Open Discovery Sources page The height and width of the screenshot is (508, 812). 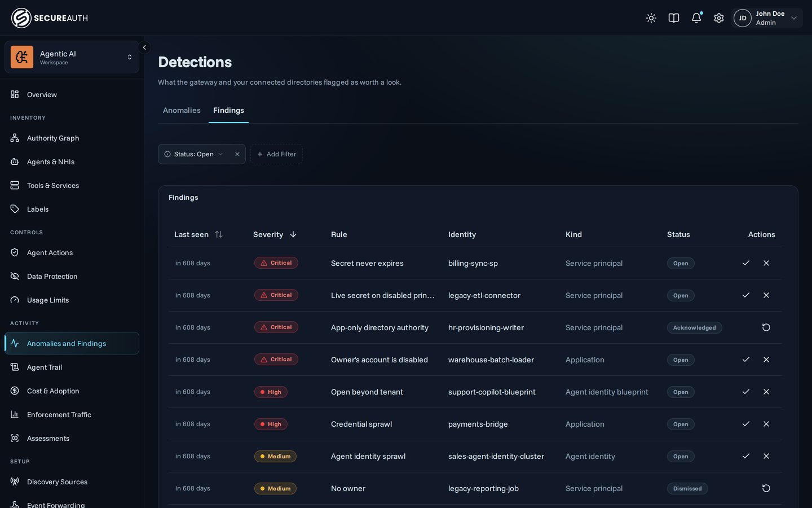[72, 481]
